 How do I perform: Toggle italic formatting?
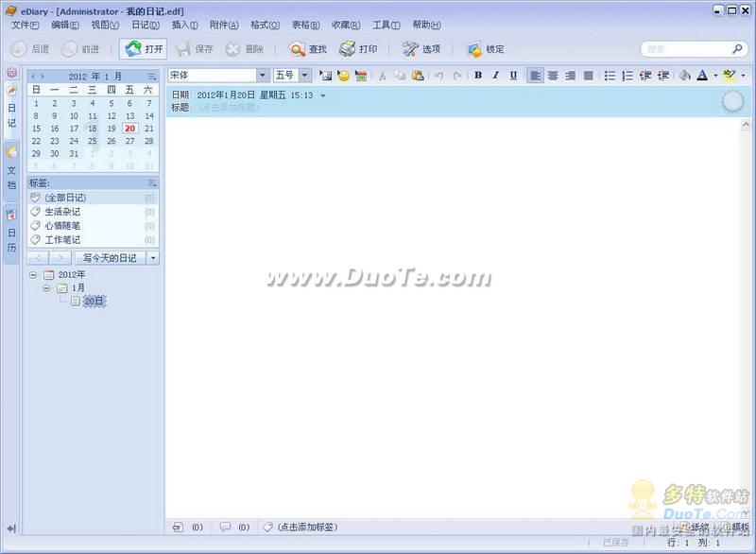tap(495, 76)
